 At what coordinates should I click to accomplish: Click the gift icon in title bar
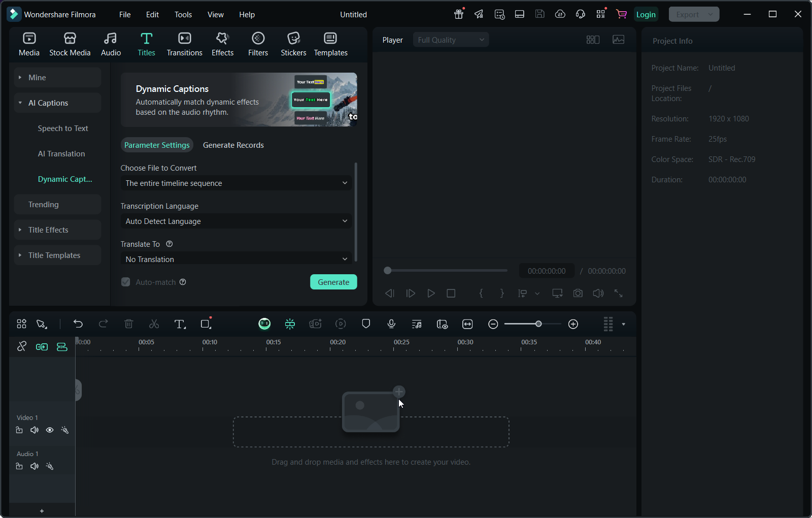(459, 14)
